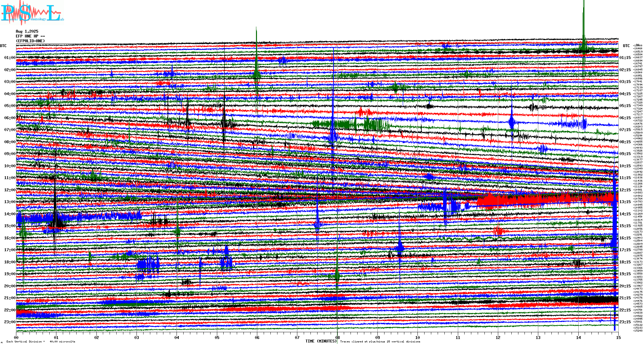
Task: Click the '18:00' hour label on the left
Action: click(x=10, y=262)
